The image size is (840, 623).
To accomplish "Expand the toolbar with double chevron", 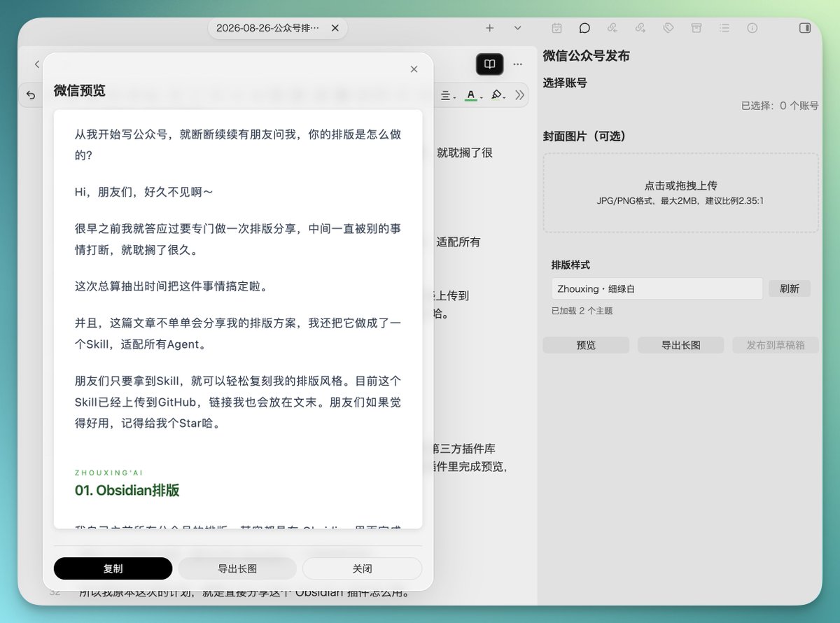I will [x=519, y=95].
